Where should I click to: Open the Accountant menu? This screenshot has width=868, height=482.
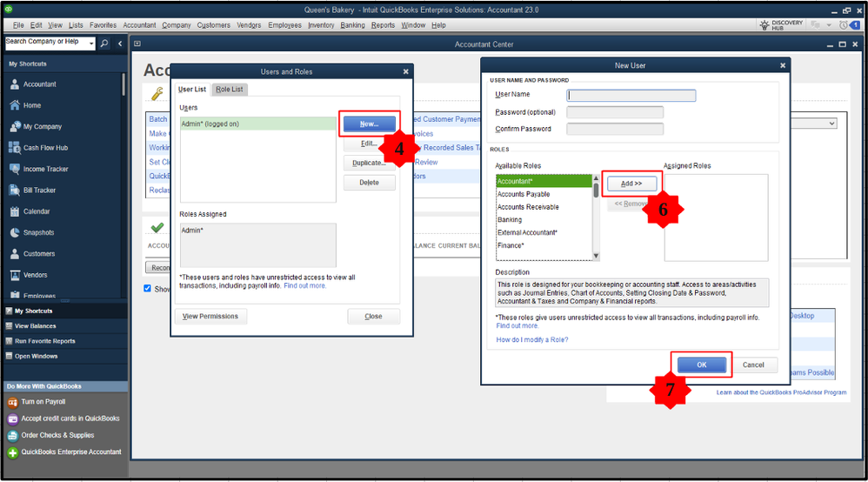[139, 25]
